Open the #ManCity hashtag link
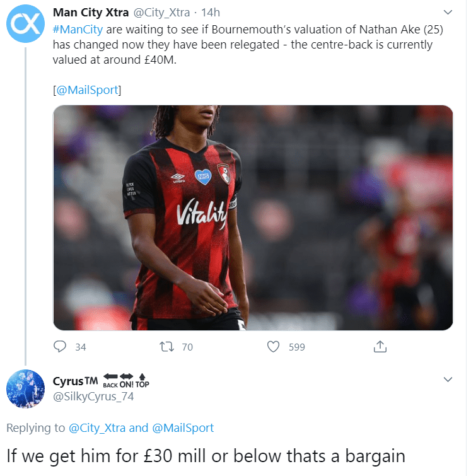 [x=78, y=30]
